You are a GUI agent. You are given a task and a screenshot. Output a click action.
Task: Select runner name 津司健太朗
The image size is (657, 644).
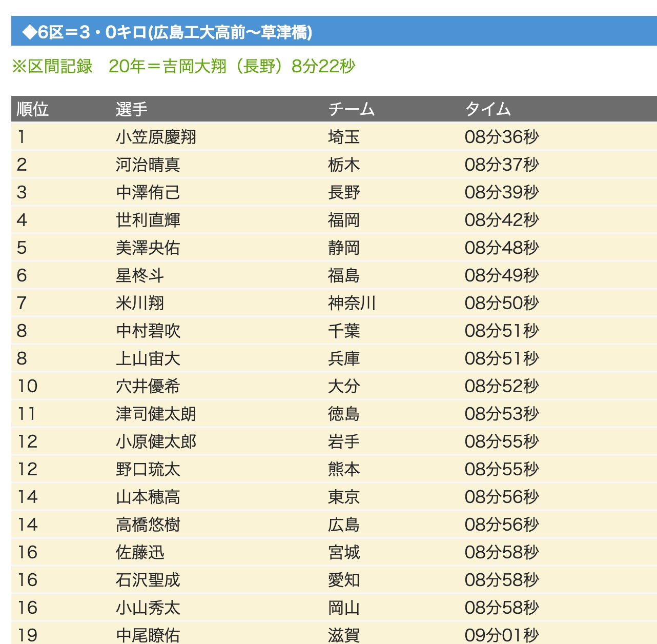click(x=156, y=414)
